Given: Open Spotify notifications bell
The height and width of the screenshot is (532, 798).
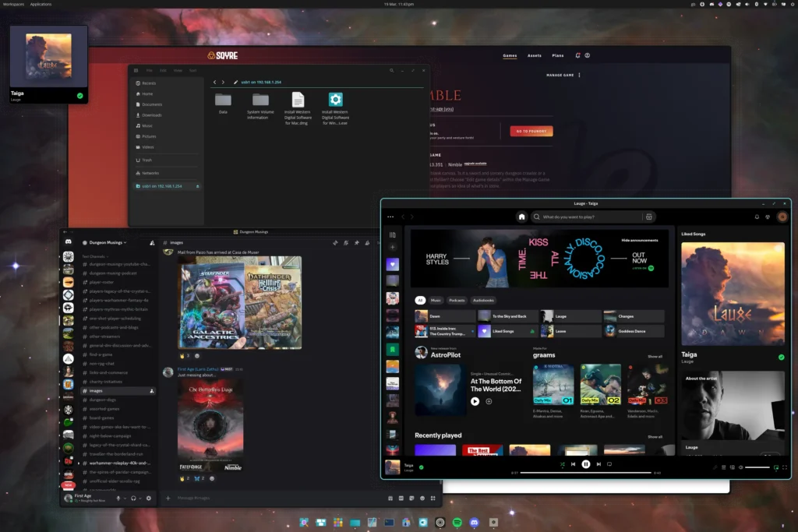Looking at the screenshot, I should tap(757, 217).
